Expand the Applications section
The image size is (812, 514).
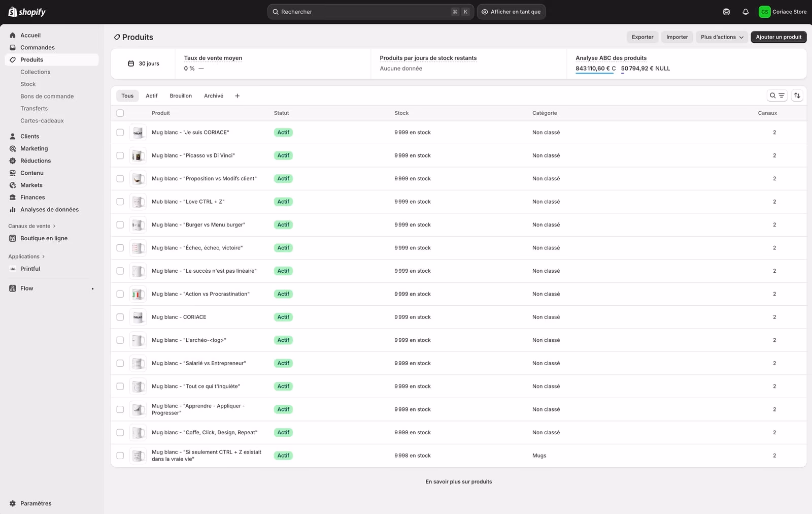click(26, 256)
